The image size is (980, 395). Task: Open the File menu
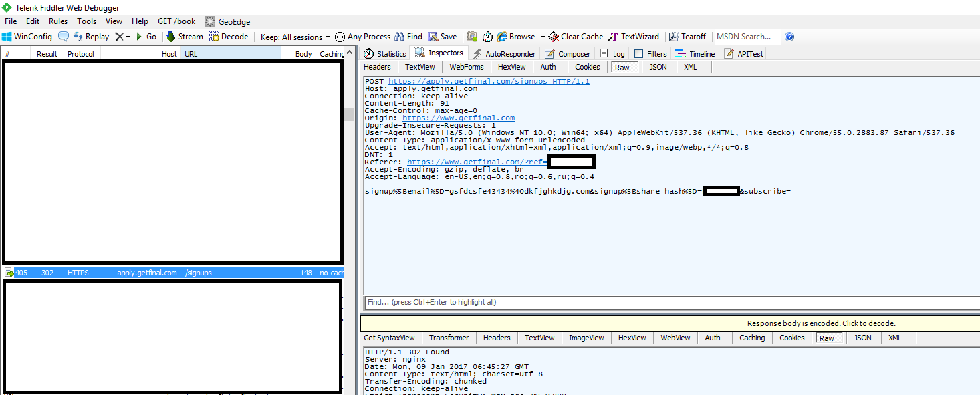11,21
